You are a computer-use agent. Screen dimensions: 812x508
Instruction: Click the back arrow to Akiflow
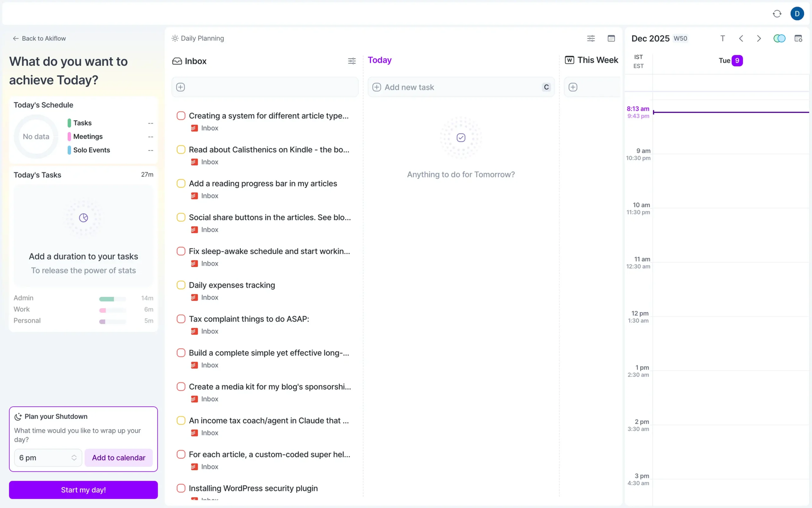point(15,38)
